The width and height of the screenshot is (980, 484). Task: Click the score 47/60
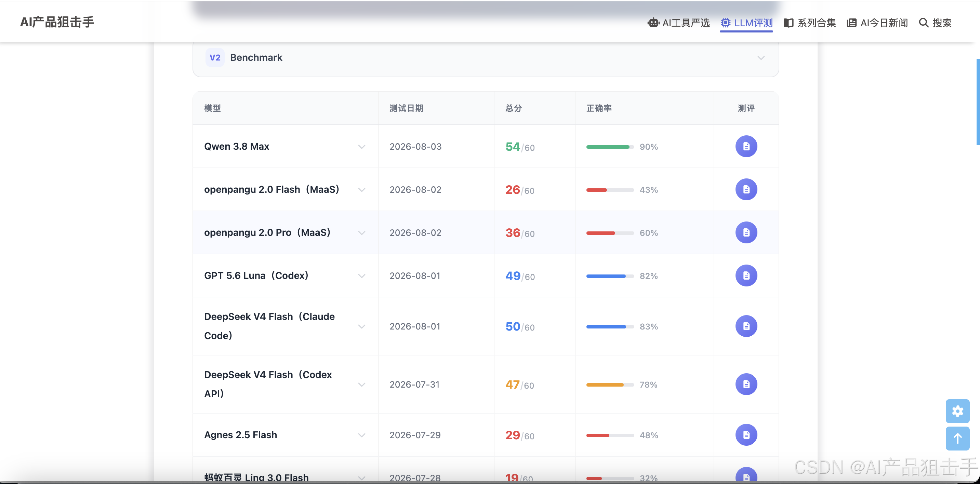[520, 385]
